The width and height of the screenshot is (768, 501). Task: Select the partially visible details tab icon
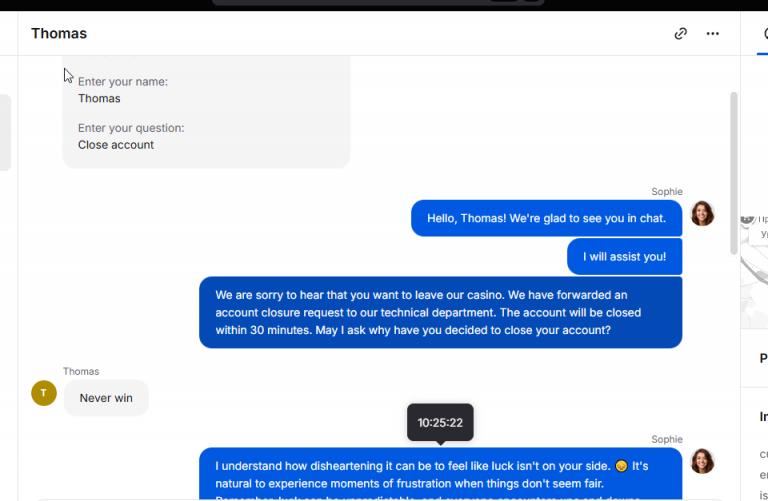pyautogui.click(x=765, y=33)
